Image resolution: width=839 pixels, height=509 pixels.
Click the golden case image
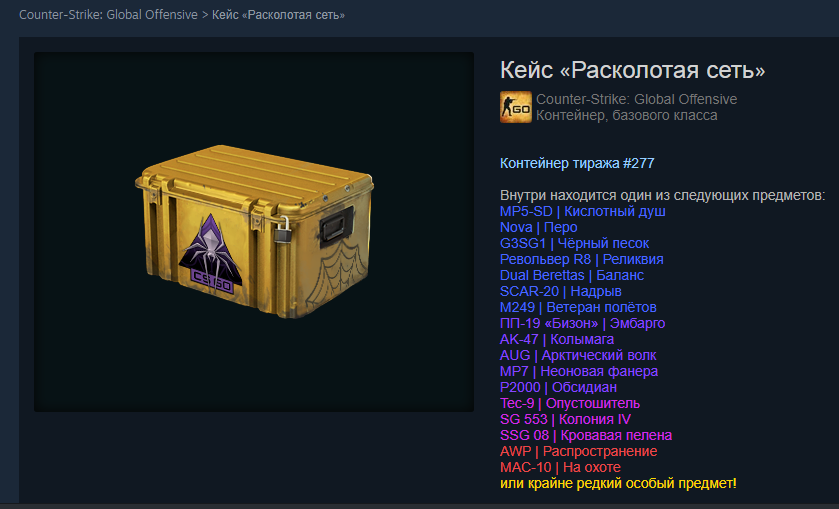coord(254,231)
